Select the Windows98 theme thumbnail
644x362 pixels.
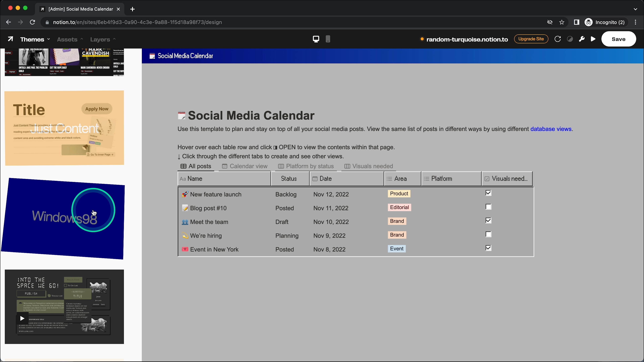point(63,219)
